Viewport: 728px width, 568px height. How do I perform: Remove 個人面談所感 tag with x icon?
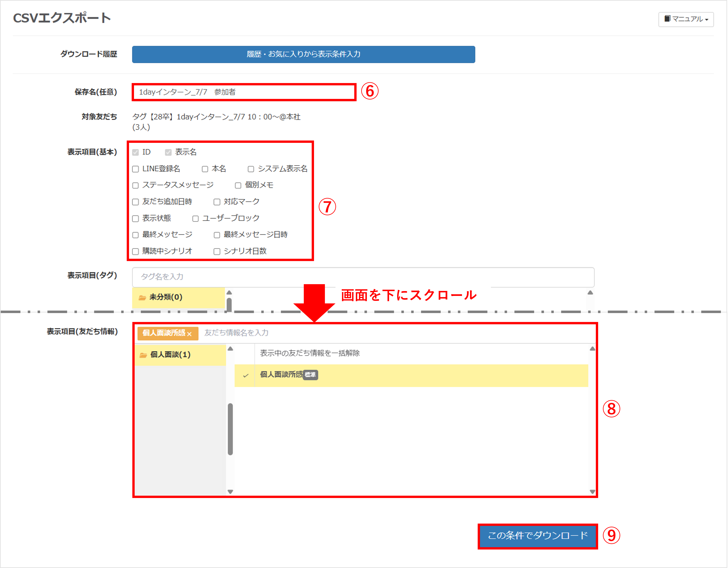[x=190, y=334]
